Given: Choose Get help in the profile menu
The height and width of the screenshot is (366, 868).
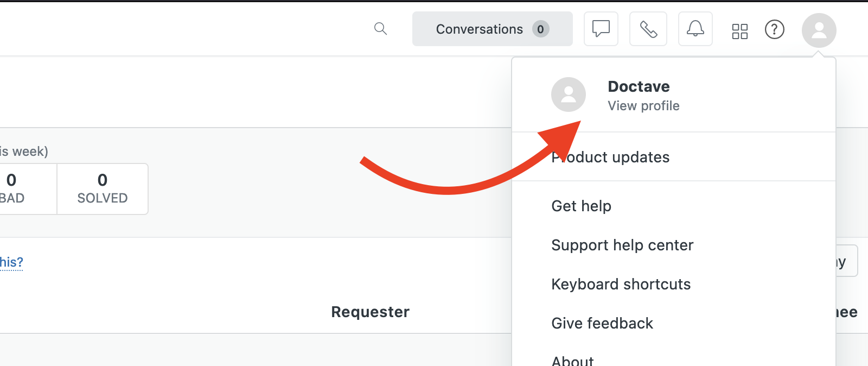Looking at the screenshot, I should tap(581, 206).
